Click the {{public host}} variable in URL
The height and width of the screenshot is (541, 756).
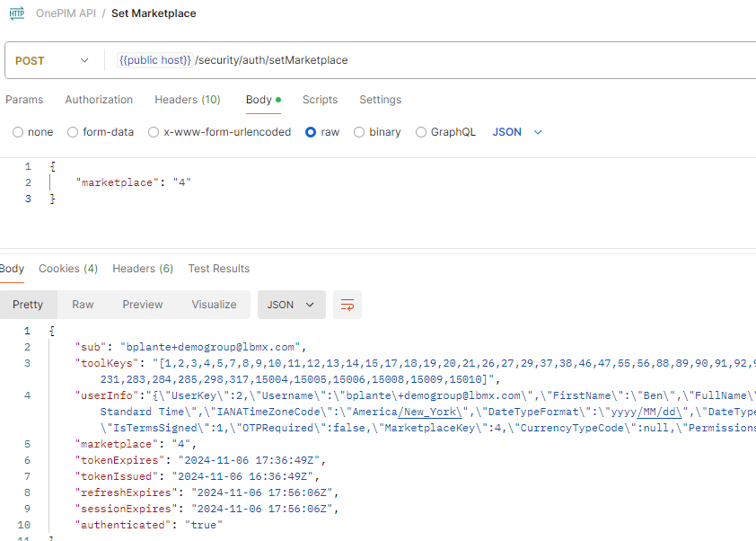tap(155, 60)
